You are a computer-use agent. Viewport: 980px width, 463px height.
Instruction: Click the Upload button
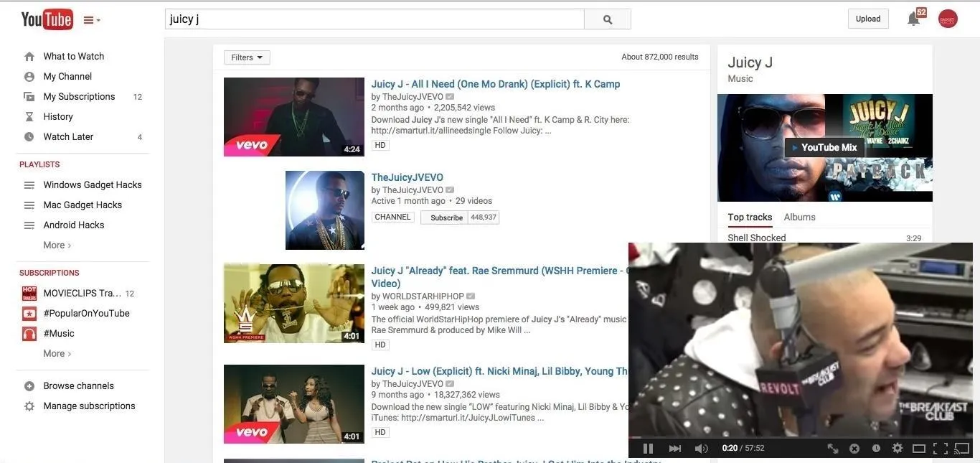[x=868, y=19]
